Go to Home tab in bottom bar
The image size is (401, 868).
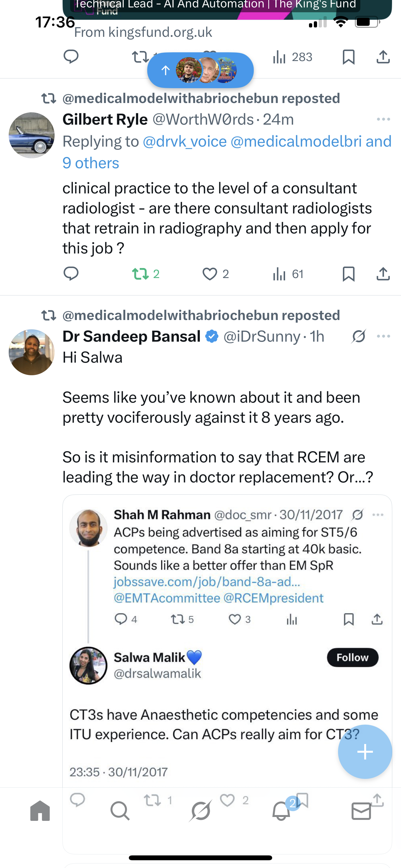point(40,811)
